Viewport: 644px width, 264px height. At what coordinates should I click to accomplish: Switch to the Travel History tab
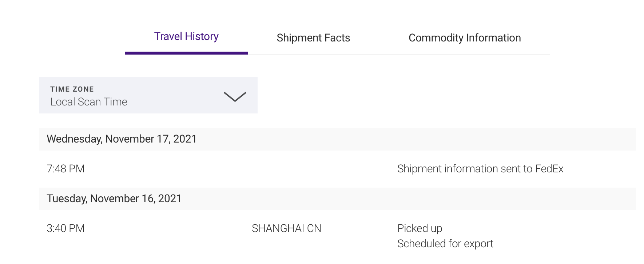[x=186, y=36]
